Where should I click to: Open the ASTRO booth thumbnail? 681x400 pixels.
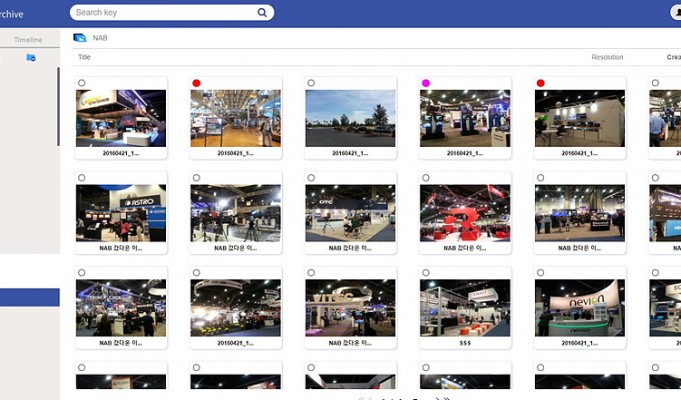pos(121,213)
